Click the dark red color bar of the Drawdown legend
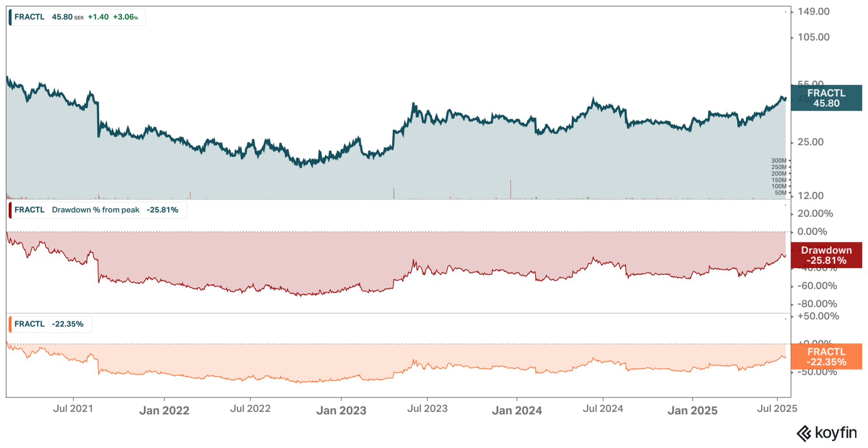The height and width of the screenshot is (448, 868). click(x=10, y=210)
